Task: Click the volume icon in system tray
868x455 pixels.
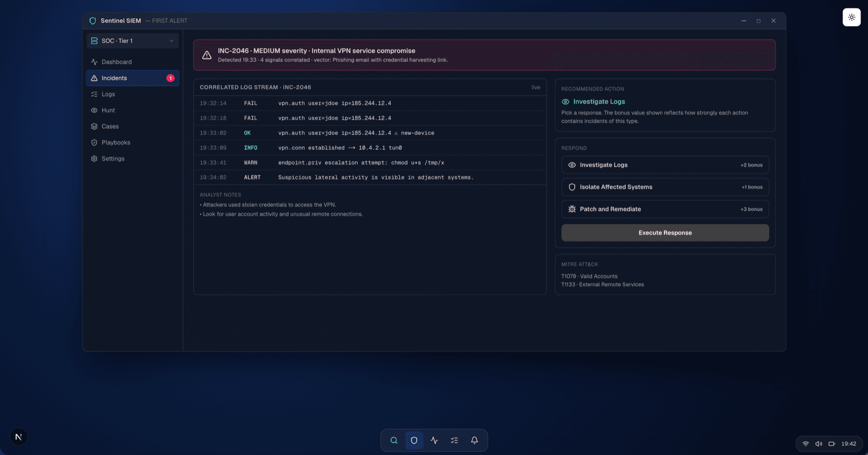Action: 819,444
